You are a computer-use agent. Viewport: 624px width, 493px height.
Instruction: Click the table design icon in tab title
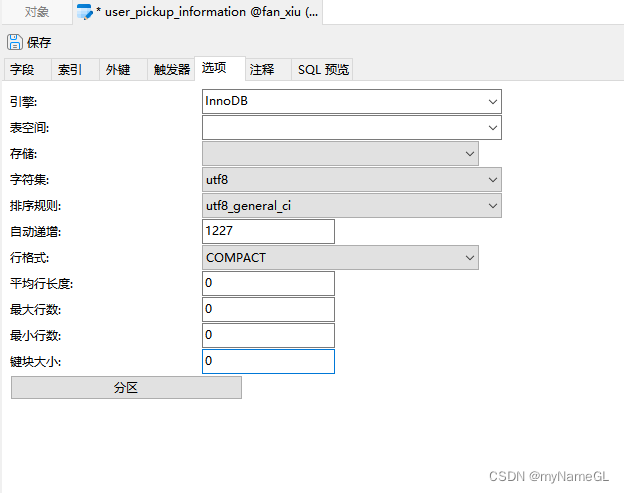tap(84, 12)
